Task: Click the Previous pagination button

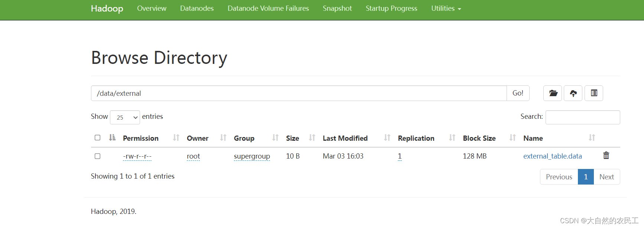Action: click(559, 177)
